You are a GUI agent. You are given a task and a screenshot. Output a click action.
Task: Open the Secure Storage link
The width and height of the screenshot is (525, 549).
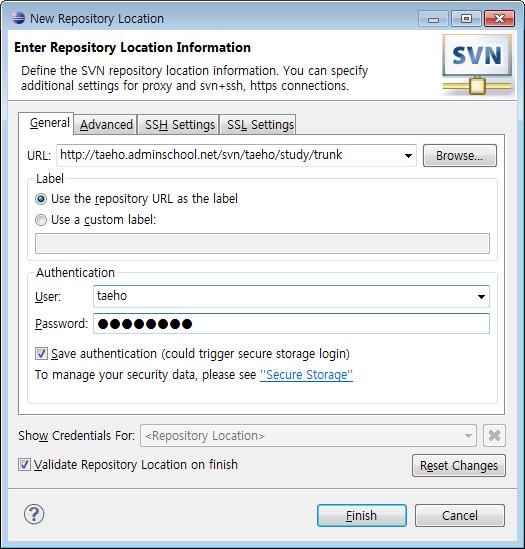coord(306,375)
